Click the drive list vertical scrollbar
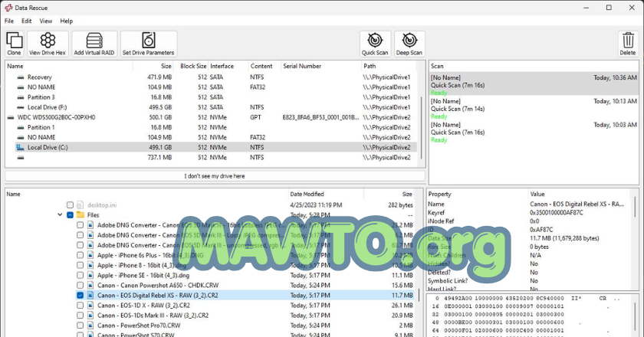This screenshot has width=644, height=337. point(422,127)
